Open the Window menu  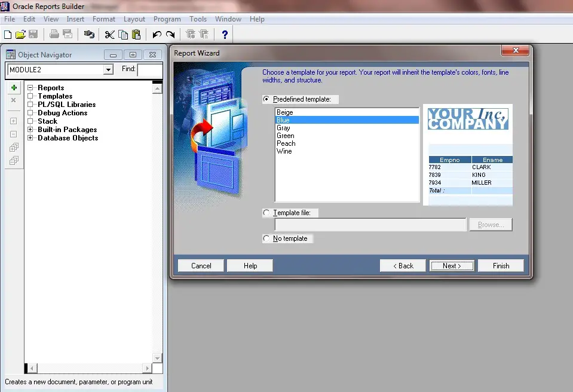coord(228,19)
